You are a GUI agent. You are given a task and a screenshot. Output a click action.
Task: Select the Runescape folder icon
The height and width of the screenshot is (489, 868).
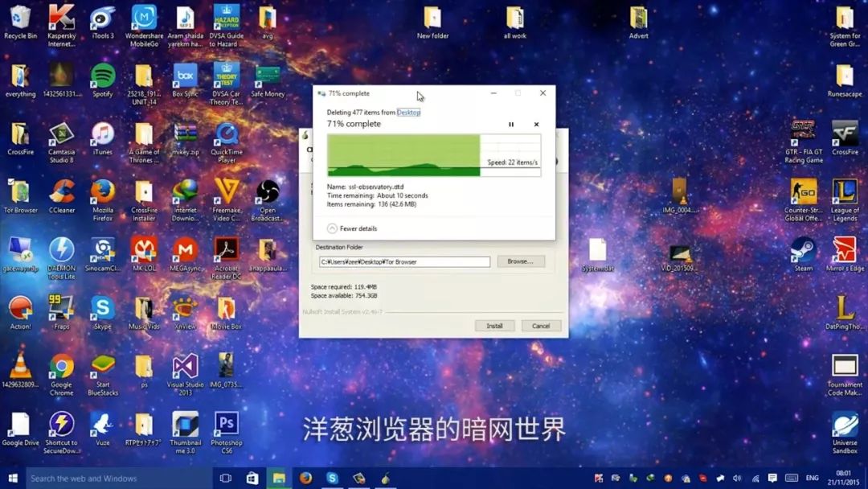(x=845, y=80)
